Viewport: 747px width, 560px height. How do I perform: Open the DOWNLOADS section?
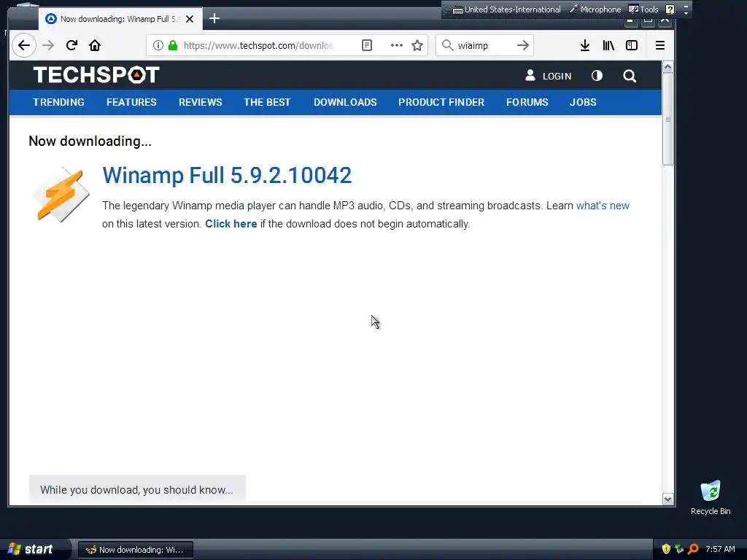(345, 102)
